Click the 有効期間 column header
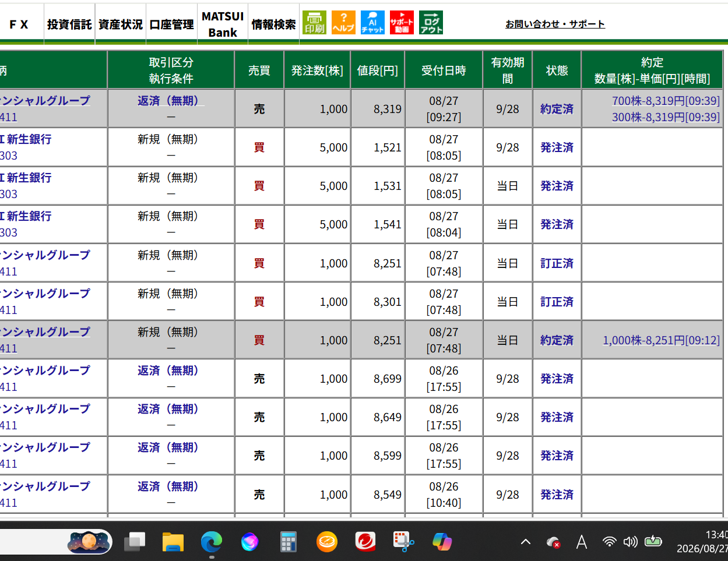The width and height of the screenshot is (728, 561). pyautogui.click(x=507, y=70)
